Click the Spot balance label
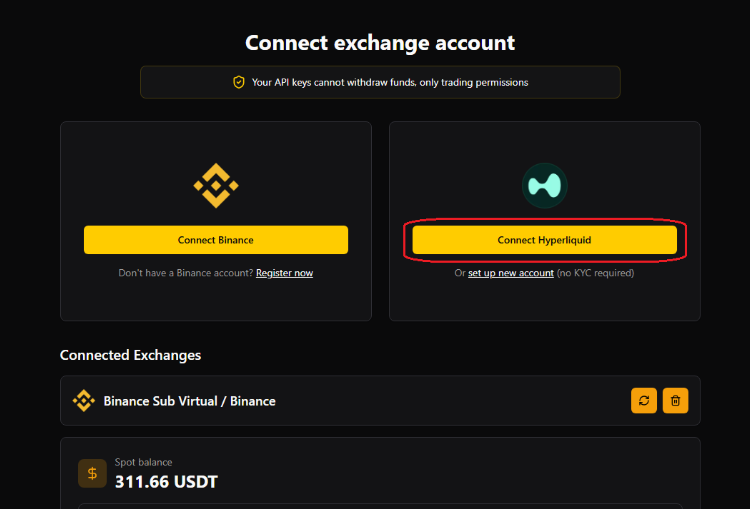This screenshot has width=750, height=509. (x=143, y=462)
